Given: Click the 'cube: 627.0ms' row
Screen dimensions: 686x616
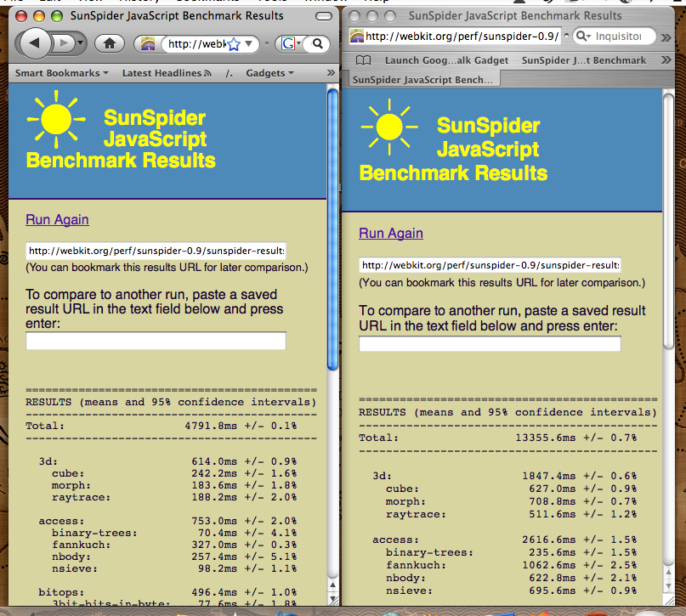Looking at the screenshot, I should tap(512, 489).
